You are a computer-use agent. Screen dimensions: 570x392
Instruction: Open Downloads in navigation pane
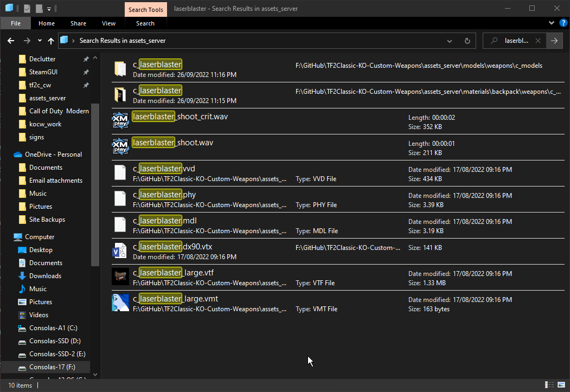(x=45, y=276)
